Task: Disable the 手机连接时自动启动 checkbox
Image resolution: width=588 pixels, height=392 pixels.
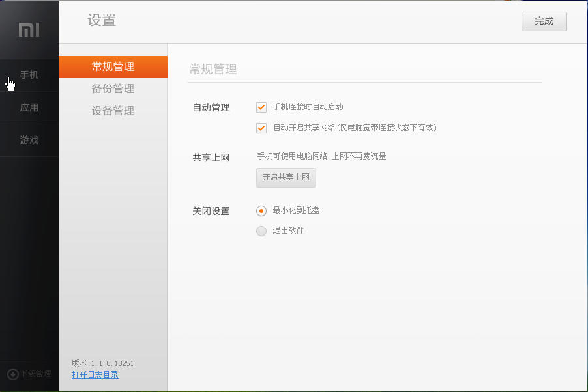Action: pyautogui.click(x=261, y=107)
